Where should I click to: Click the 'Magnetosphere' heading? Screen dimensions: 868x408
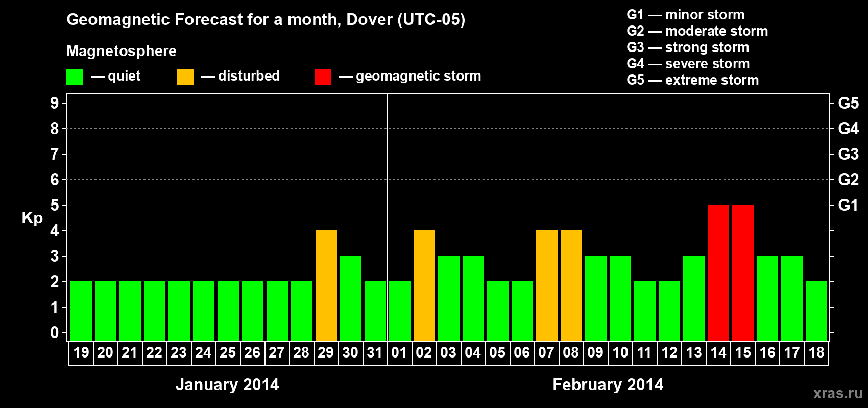tap(122, 52)
